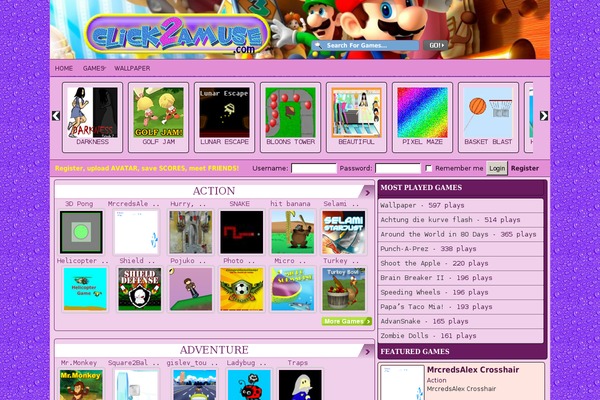Expand the ACTION category arrow
This screenshot has width=600, height=400.
click(x=367, y=193)
